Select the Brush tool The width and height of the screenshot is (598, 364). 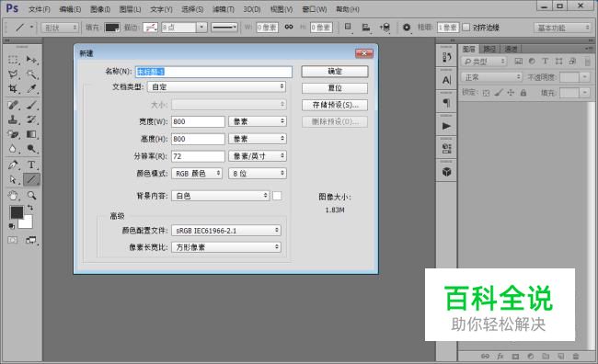pos(31,105)
